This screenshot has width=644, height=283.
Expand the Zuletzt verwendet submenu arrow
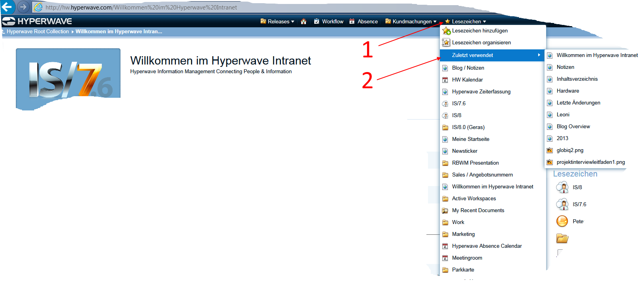(539, 55)
